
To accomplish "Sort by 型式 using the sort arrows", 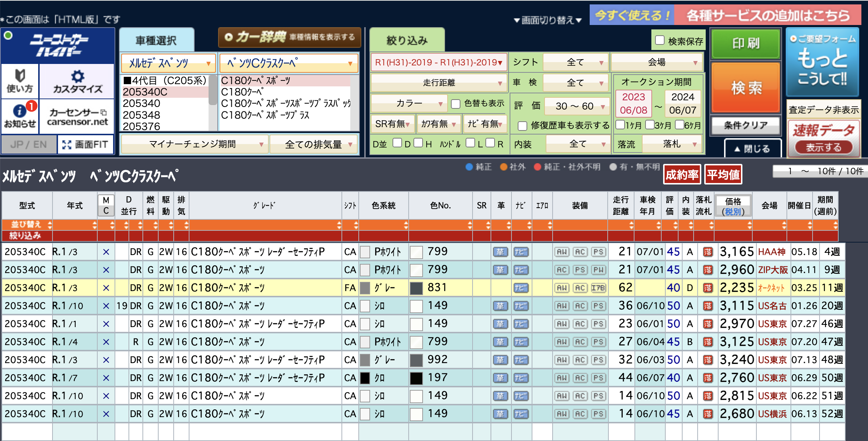I will [x=50, y=225].
